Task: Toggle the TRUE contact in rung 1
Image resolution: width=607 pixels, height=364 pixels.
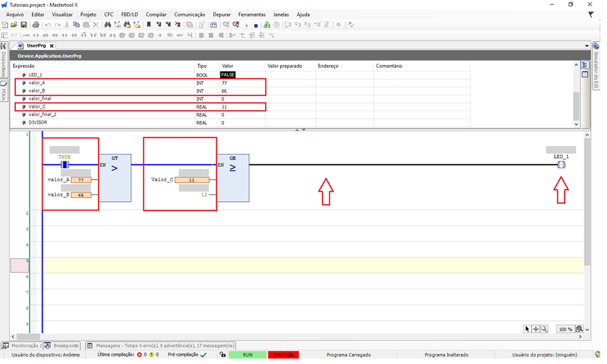Action: click(65, 165)
